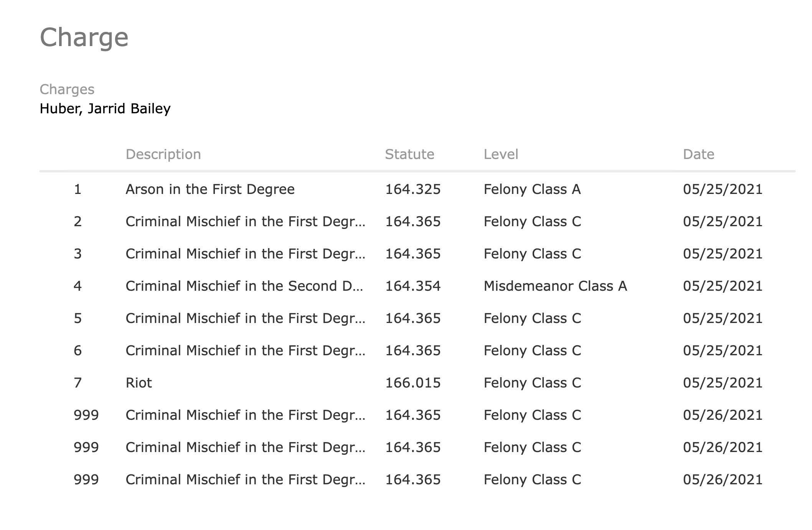Viewport: 812px width, 530px height.
Task: Click charge number 1 in the table
Action: [78, 189]
